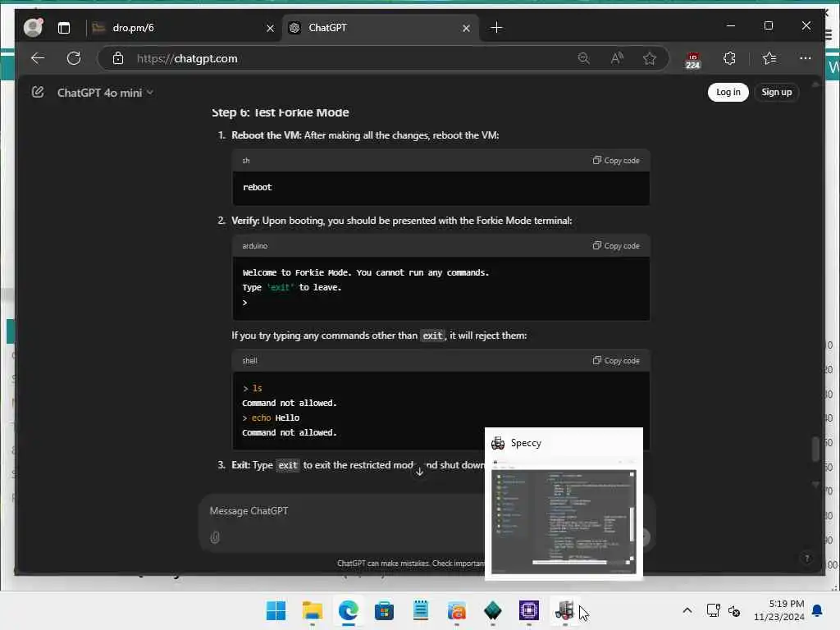Start a new chat with pencil icon

point(38,92)
